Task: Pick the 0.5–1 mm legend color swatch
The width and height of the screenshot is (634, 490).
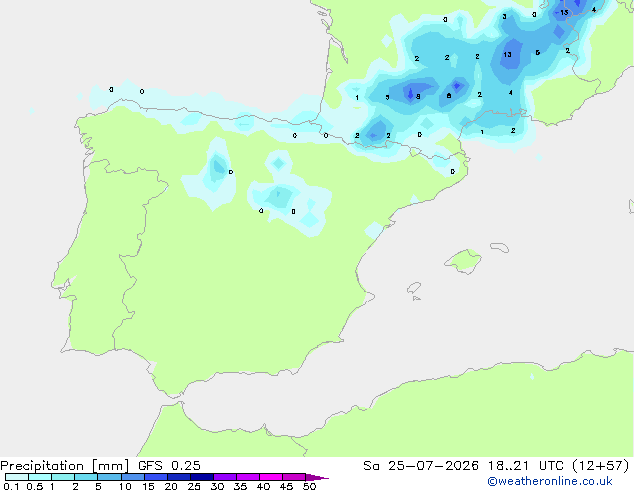Action: click(40, 477)
